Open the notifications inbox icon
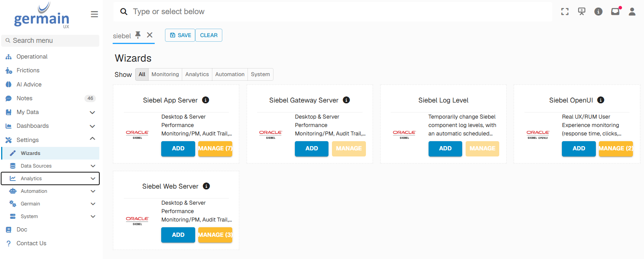 615,11
